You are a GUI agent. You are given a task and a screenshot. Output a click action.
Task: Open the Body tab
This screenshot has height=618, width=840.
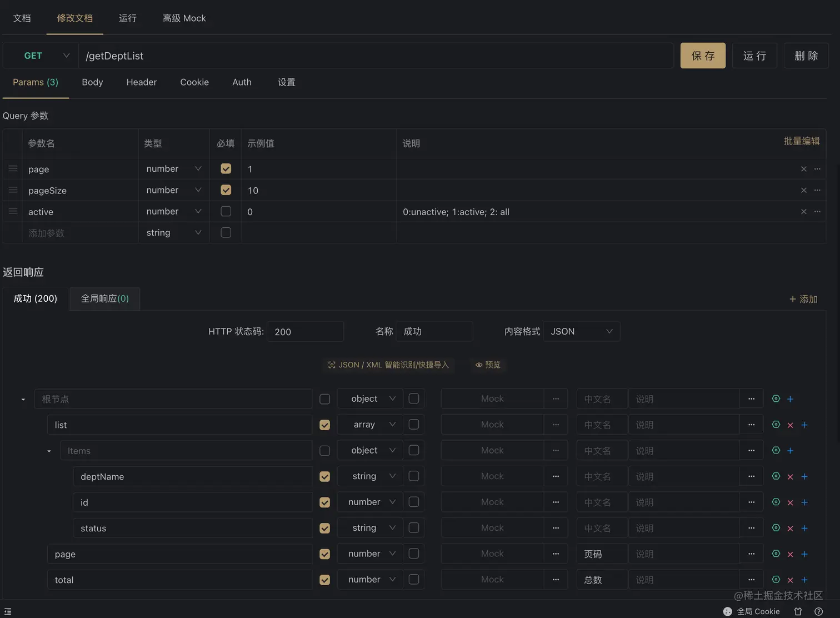92,82
